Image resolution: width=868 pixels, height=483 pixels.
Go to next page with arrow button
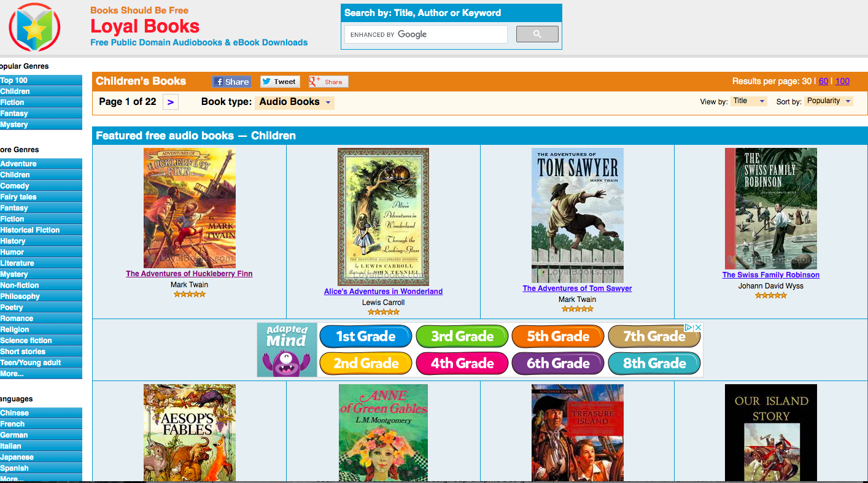pos(171,102)
